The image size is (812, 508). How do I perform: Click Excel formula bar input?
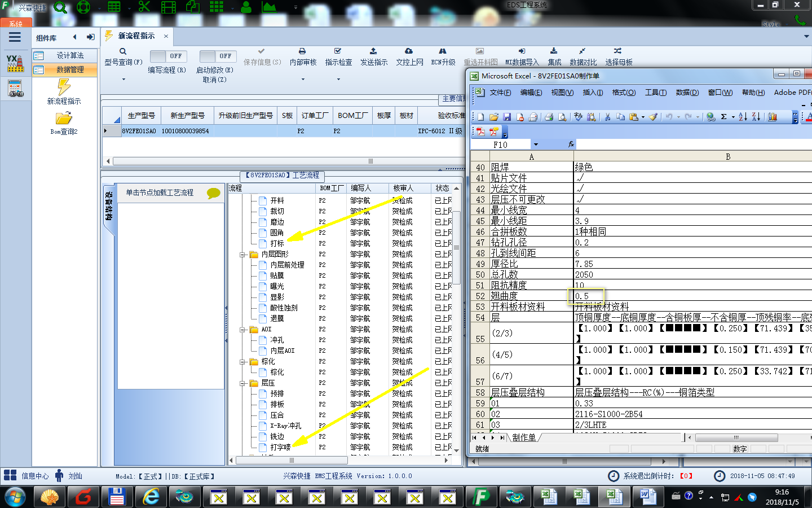click(x=694, y=144)
